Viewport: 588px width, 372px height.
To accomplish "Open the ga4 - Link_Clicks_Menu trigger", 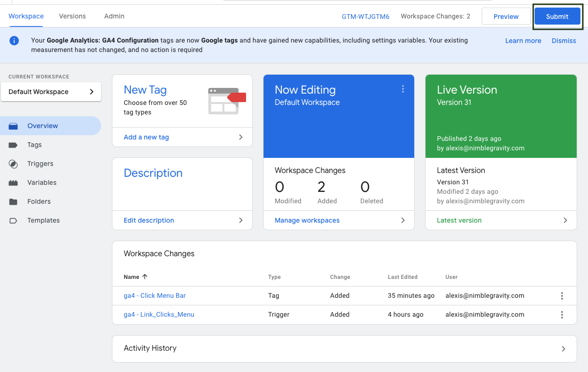I will pyautogui.click(x=159, y=314).
